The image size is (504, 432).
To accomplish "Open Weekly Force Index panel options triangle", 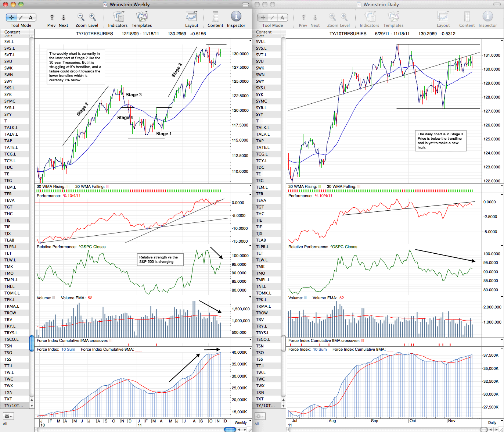I will (x=250, y=349).
